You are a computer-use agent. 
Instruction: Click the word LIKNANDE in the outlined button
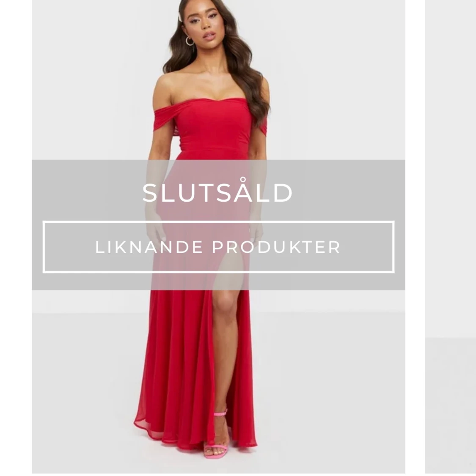(149, 247)
